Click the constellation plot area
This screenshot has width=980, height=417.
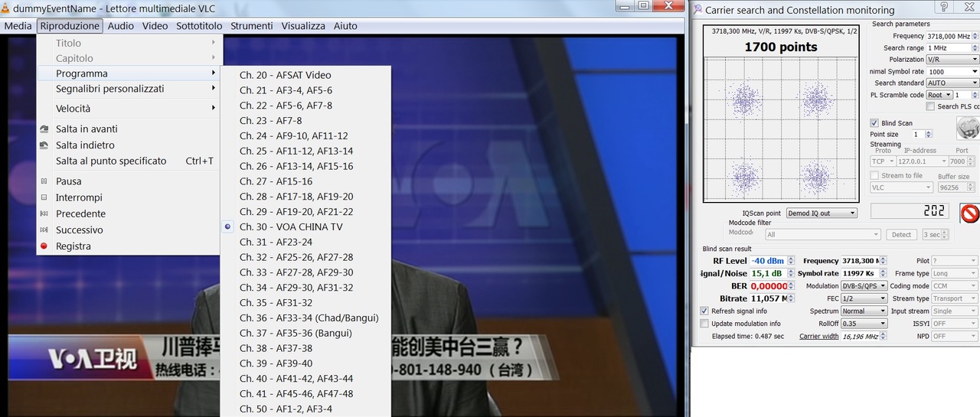point(779,129)
